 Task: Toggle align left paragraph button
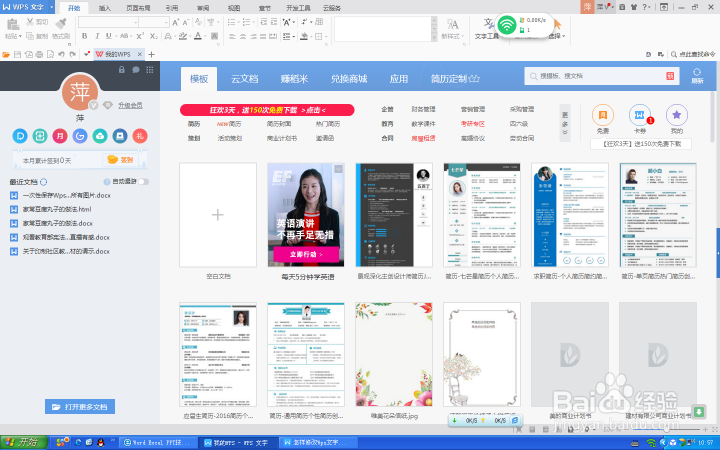(x=232, y=36)
